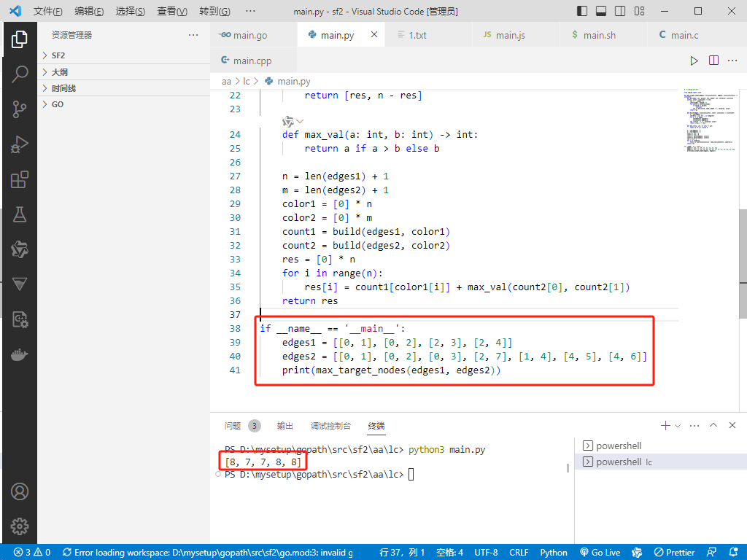This screenshot has height=560, width=747.
Task: Open the 查看(V) menu
Action: click(172, 11)
